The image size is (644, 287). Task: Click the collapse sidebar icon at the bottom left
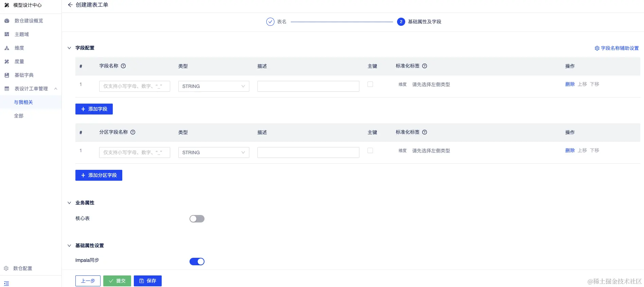(x=6, y=283)
